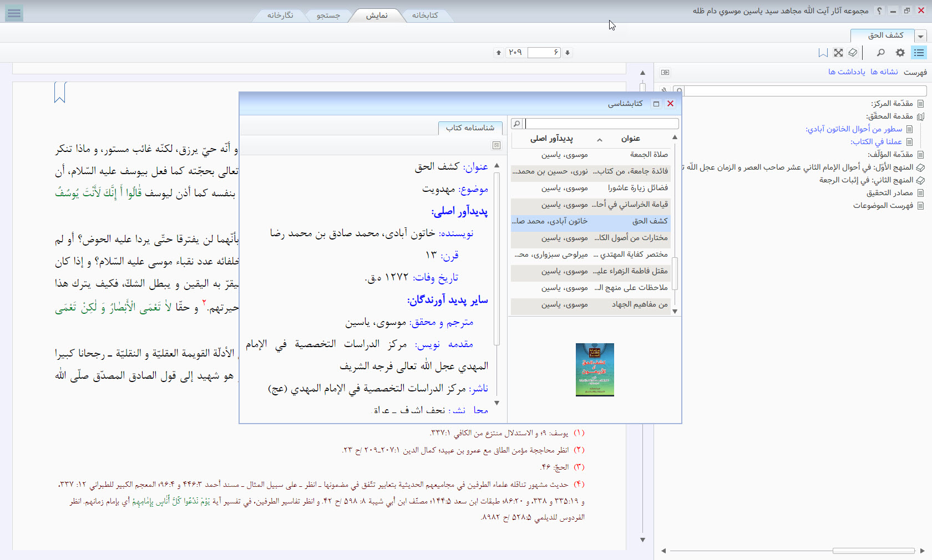Click document icon beside مصادر التحقيق
The height and width of the screenshot is (560, 932).
(921, 193)
